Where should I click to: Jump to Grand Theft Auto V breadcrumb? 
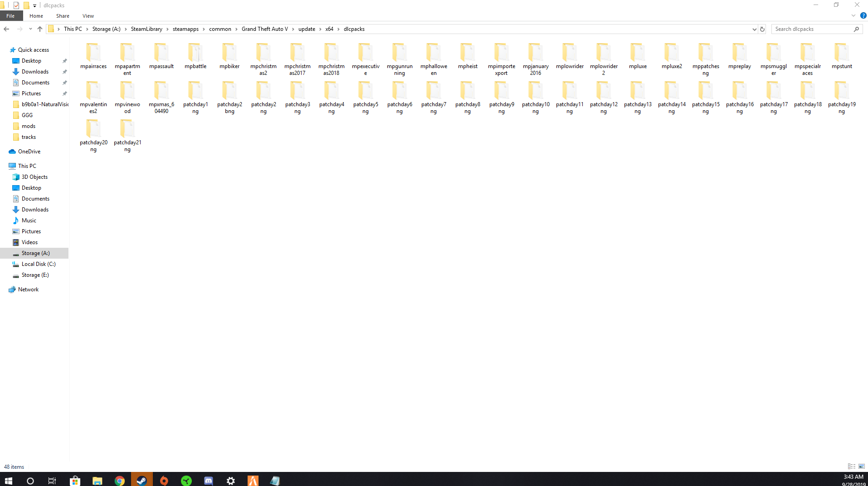[x=265, y=29]
